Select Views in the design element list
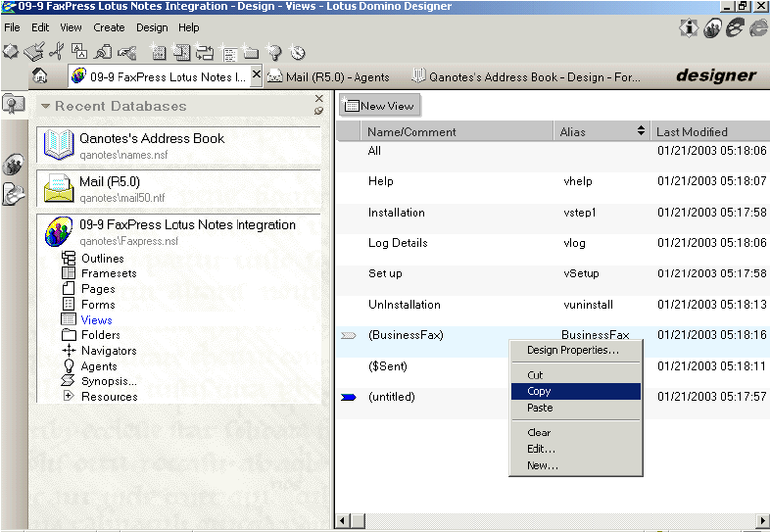The image size is (770, 532). click(x=96, y=319)
